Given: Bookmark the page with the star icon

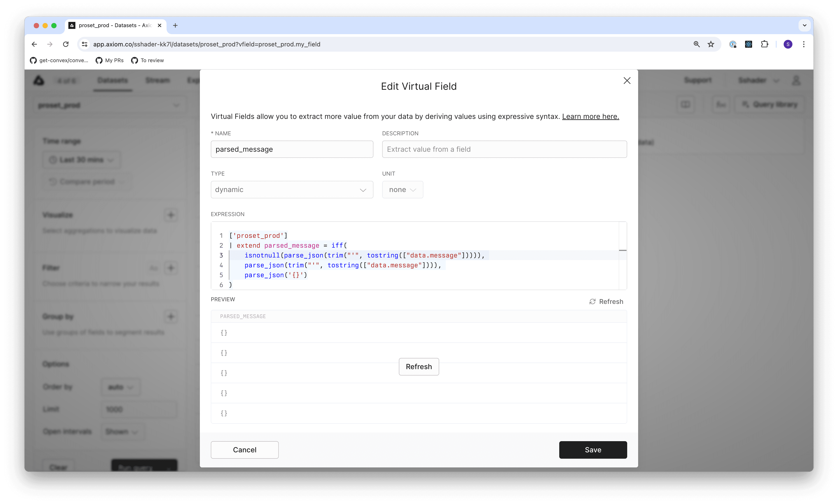Looking at the screenshot, I should [x=710, y=44].
